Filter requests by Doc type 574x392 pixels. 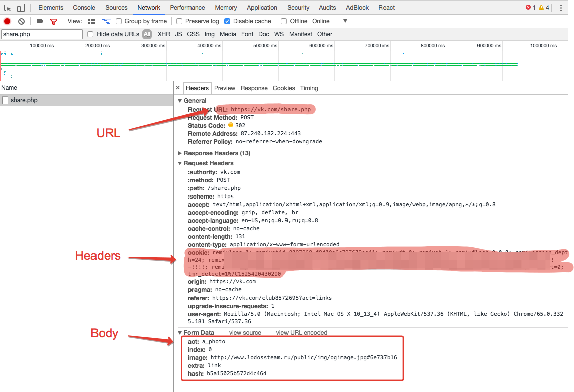click(263, 34)
